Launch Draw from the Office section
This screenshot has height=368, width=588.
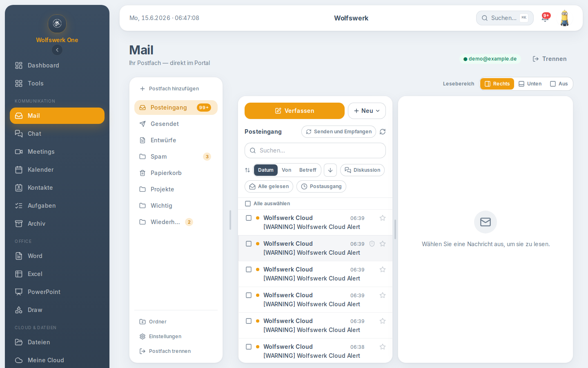click(57, 310)
